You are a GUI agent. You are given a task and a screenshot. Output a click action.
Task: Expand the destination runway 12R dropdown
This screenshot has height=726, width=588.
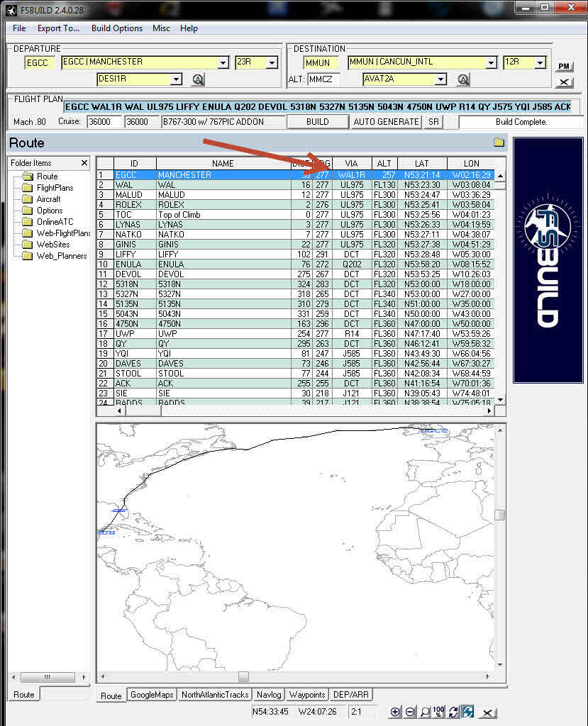(x=540, y=62)
